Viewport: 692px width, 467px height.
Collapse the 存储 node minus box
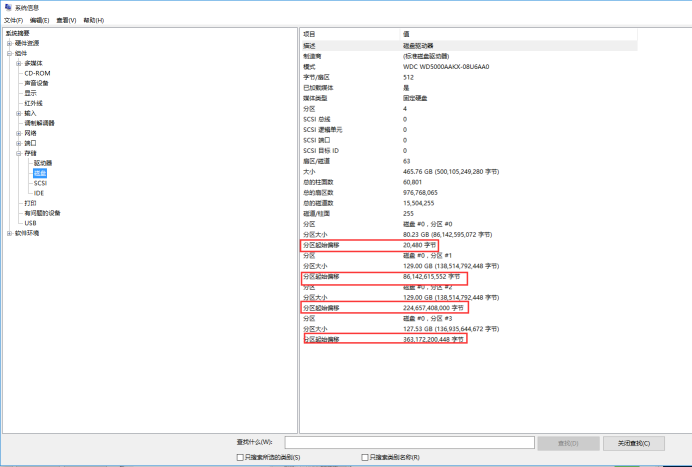pos(19,153)
